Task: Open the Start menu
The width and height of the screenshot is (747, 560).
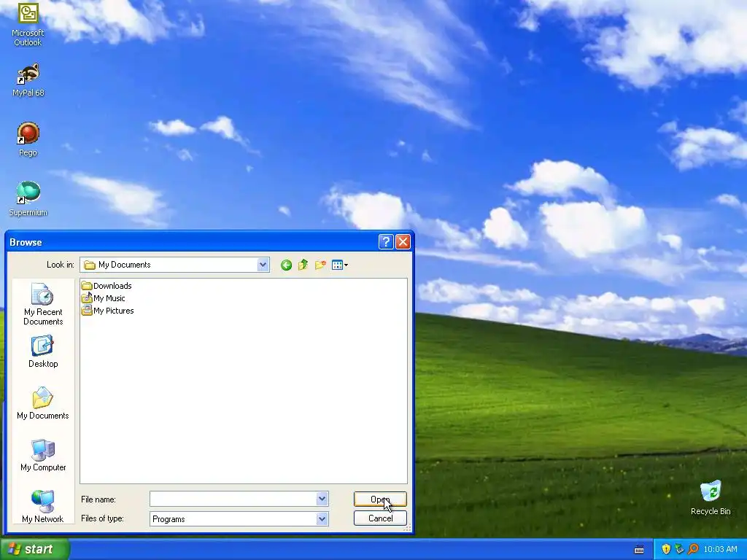Action: pos(35,549)
